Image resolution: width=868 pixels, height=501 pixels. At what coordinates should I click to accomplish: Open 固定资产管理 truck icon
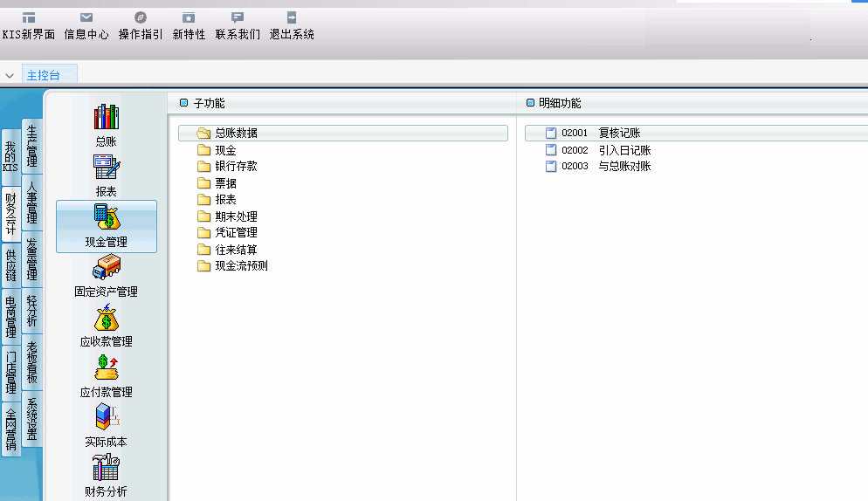106,268
